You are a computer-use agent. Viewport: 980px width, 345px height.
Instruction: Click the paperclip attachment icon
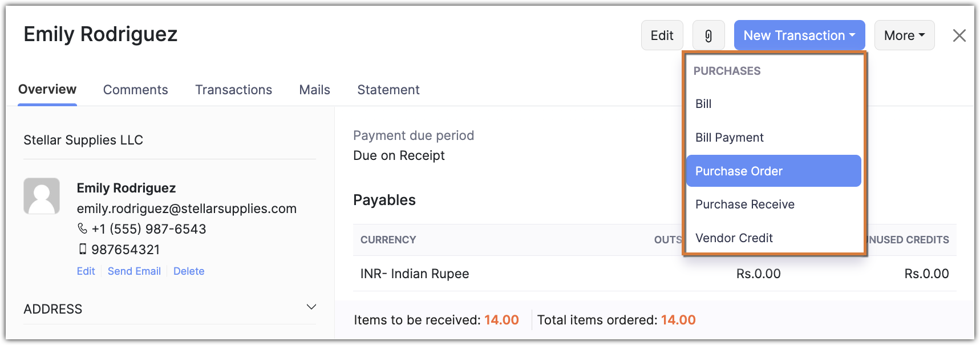pos(708,35)
